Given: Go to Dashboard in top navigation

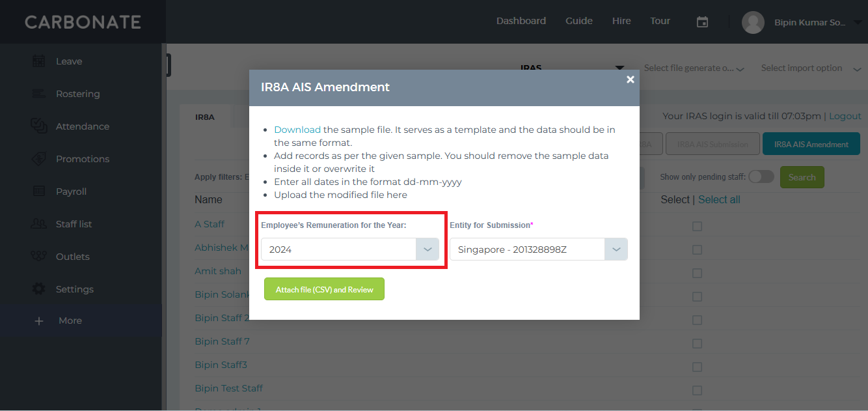Looking at the screenshot, I should click(x=521, y=21).
